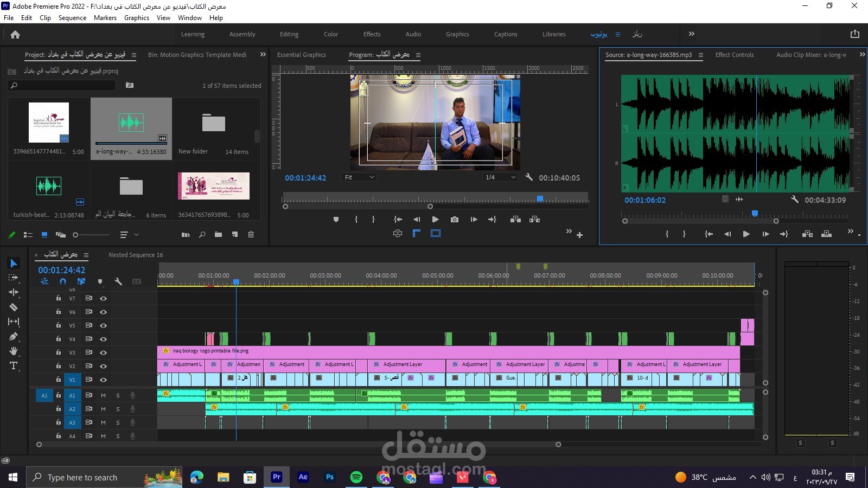The width and height of the screenshot is (868, 488).
Task: Open the Sequence menu
Action: pos(72,18)
